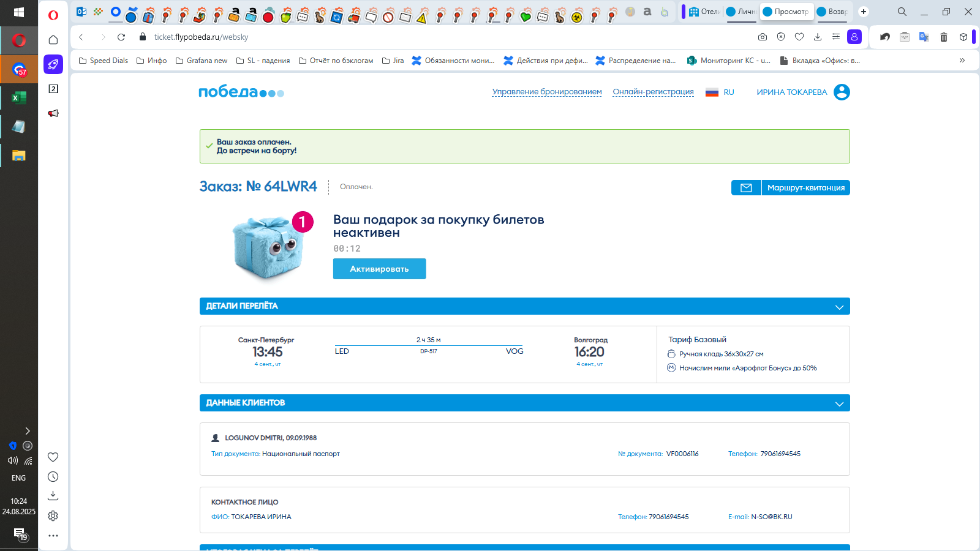Switch to the Личный tab
Image resolution: width=980 pixels, height=551 pixels.
[x=741, y=12]
